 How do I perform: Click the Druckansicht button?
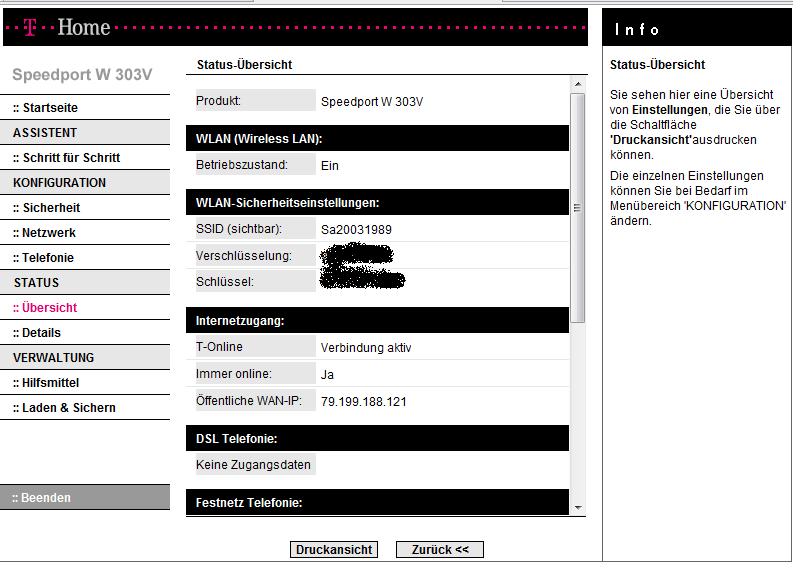click(x=334, y=550)
